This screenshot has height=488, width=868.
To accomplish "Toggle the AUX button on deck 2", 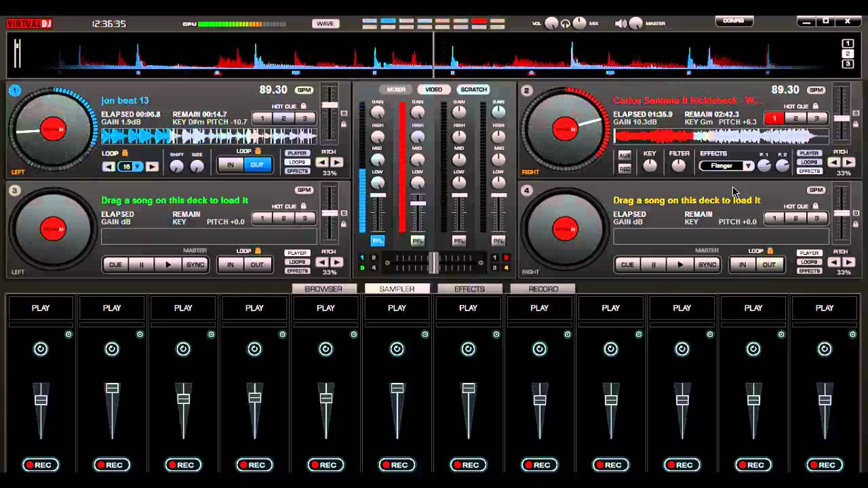I will tap(625, 156).
